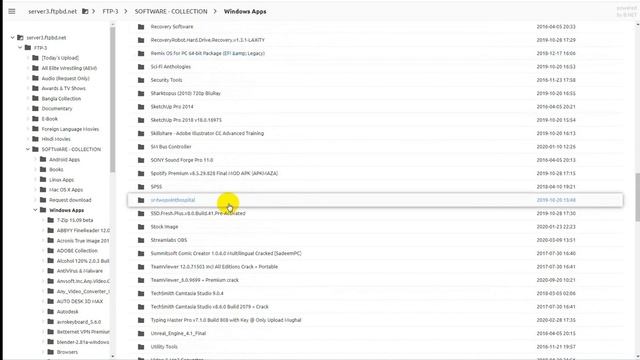Click folder icon of Stock Image row
640x360 pixels.
(x=141, y=227)
